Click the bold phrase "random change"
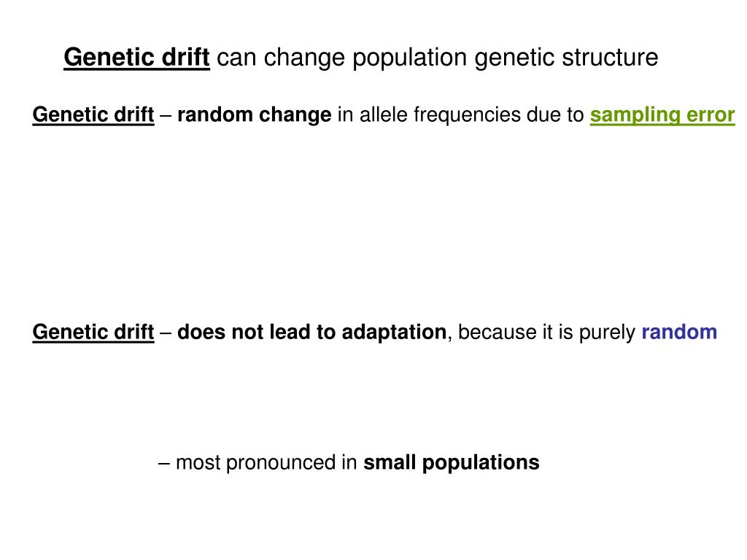The height and width of the screenshot is (560, 747). 254,115
